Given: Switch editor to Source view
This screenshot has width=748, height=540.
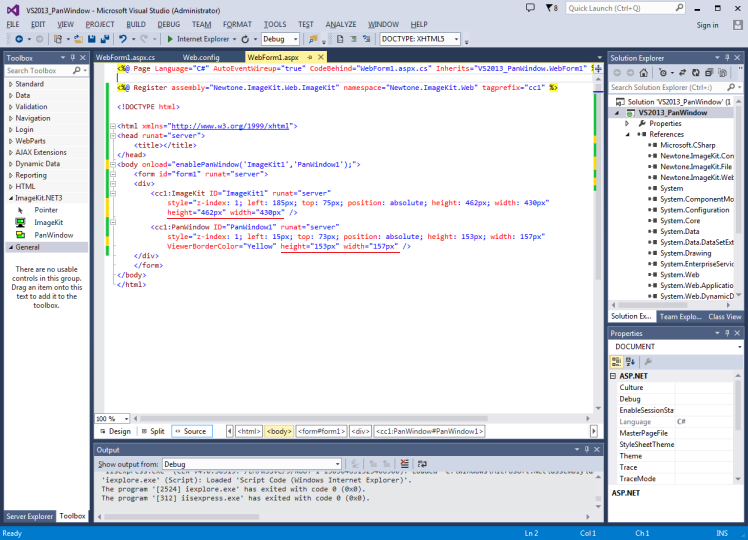Looking at the screenshot, I should pyautogui.click(x=191, y=431).
